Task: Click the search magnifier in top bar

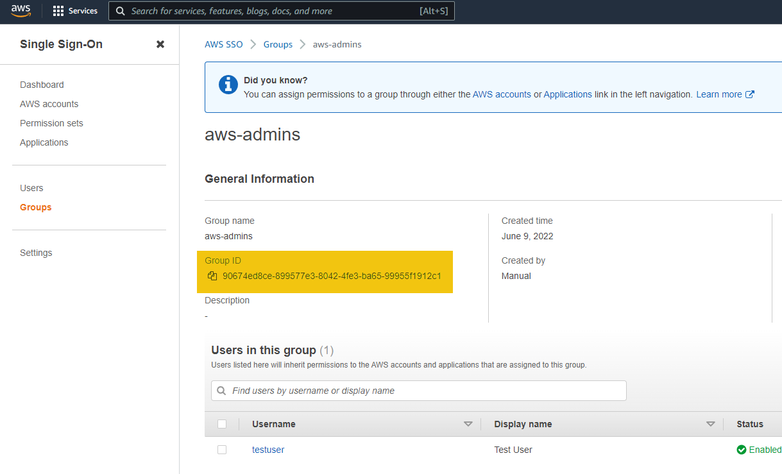Action: pyautogui.click(x=120, y=11)
